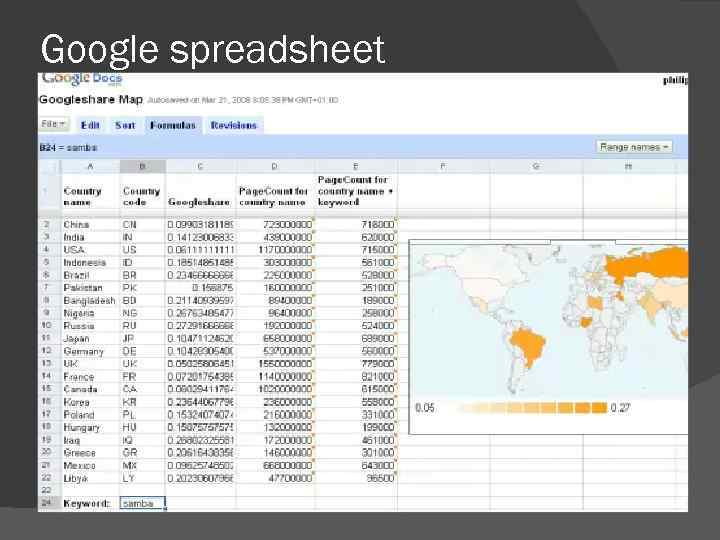The height and width of the screenshot is (540, 720).
Task: Switch to the Revisions tab
Action: tap(234, 125)
